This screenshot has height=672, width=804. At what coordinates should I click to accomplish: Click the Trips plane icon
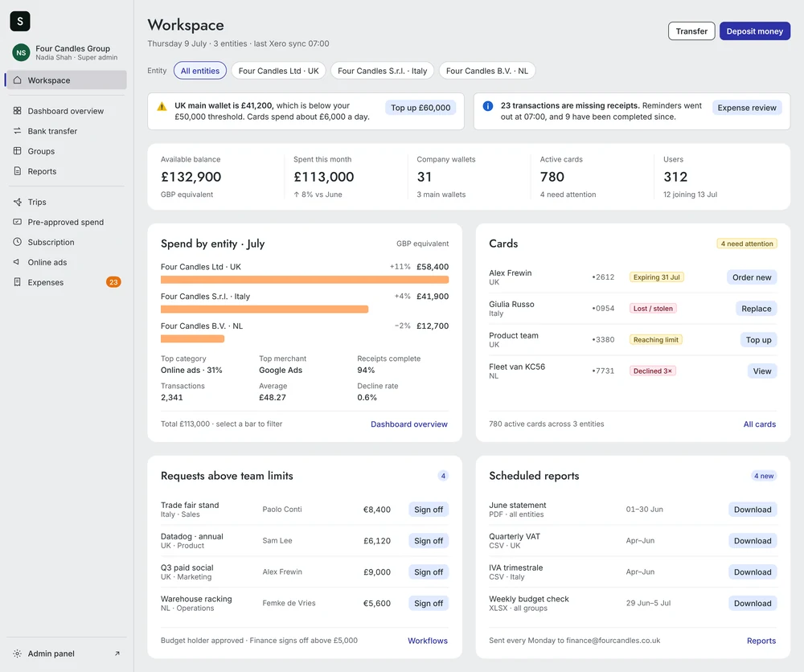18,202
